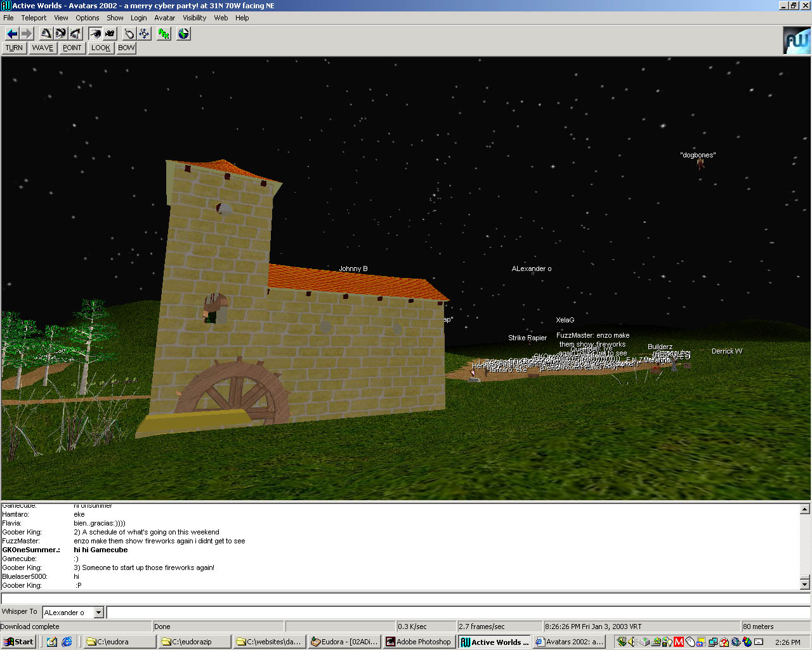Click the green AFK icon
The width and height of the screenshot is (812, 650).
tap(164, 34)
